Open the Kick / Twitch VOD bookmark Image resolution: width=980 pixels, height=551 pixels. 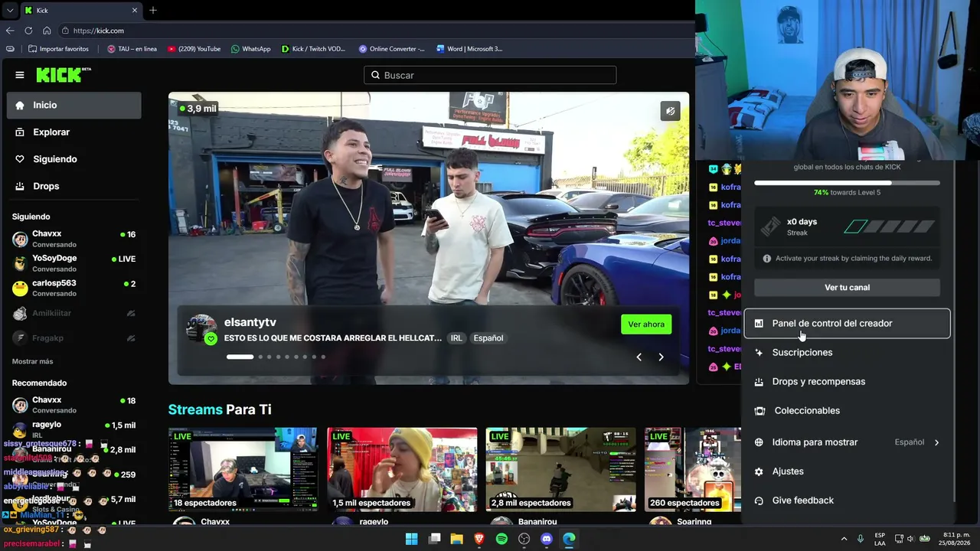click(x=313, y=49)
